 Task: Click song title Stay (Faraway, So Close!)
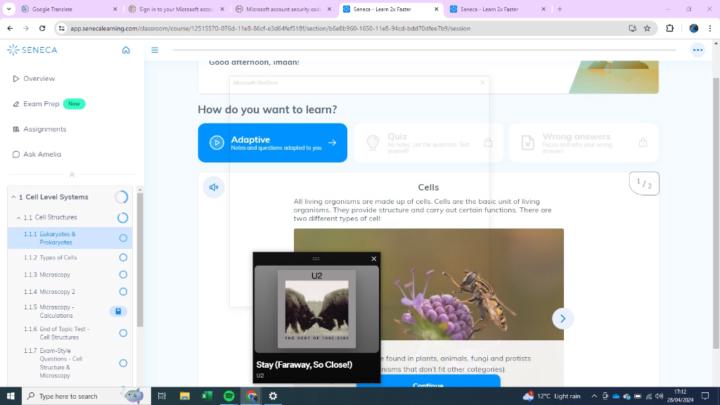tap(304, 365)
